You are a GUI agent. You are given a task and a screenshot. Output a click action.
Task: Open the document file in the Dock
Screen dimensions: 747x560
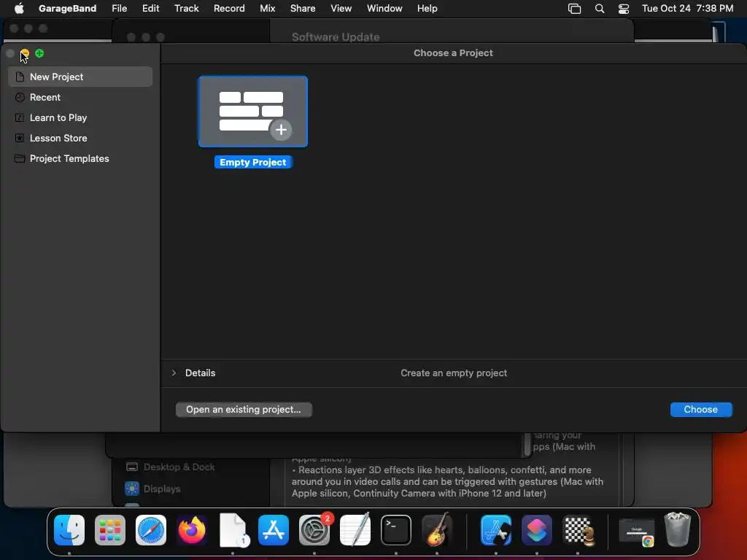[x=233, y=529]
